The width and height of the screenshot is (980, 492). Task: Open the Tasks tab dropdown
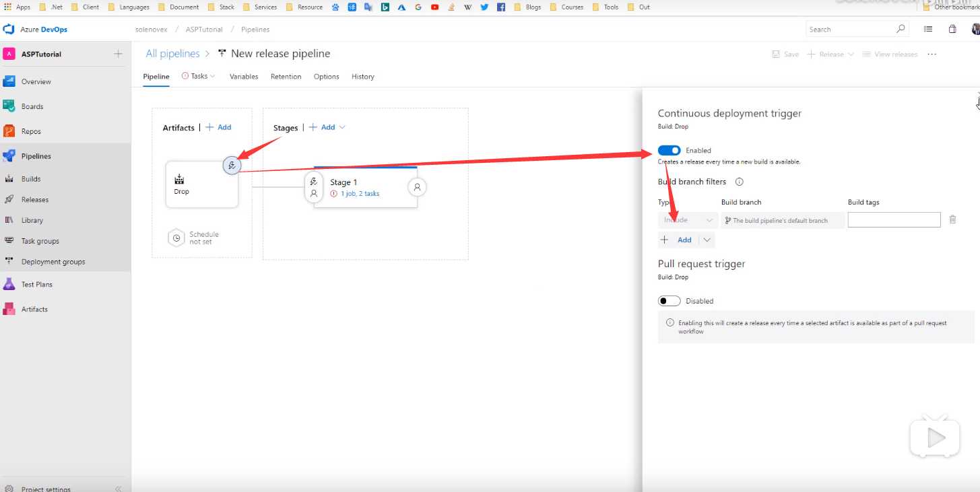click(199, 77)
